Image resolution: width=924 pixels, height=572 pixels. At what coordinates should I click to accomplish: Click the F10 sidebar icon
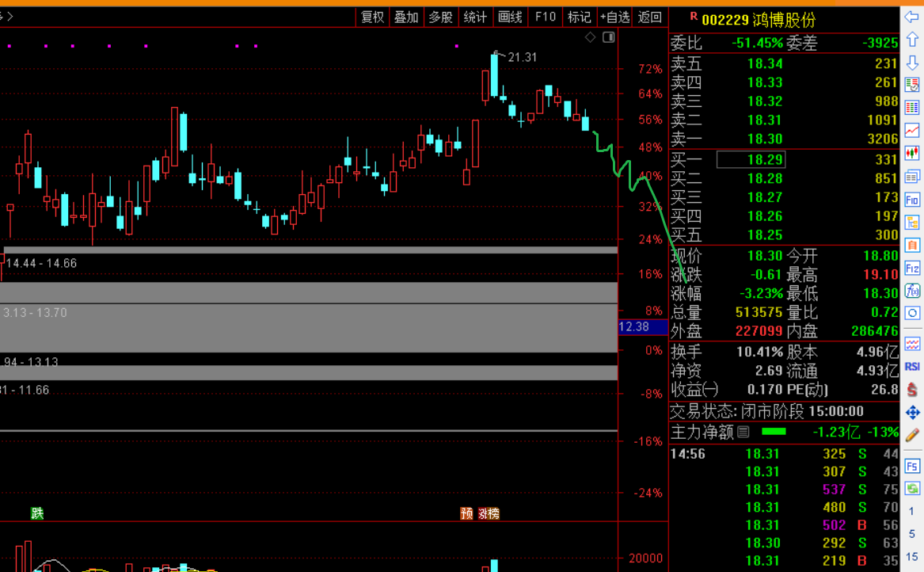pyautogui.click(x=911, y=200)
